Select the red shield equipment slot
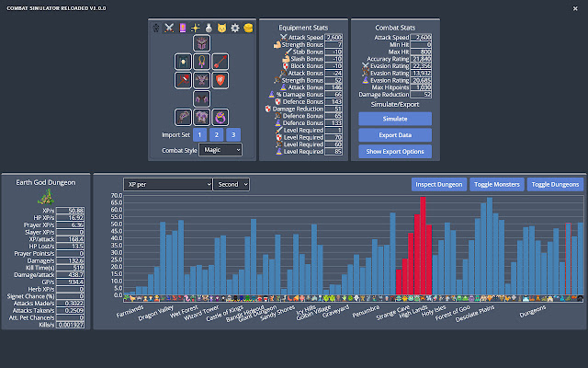The width and height of the screenshot is (588, 368). 220,80
